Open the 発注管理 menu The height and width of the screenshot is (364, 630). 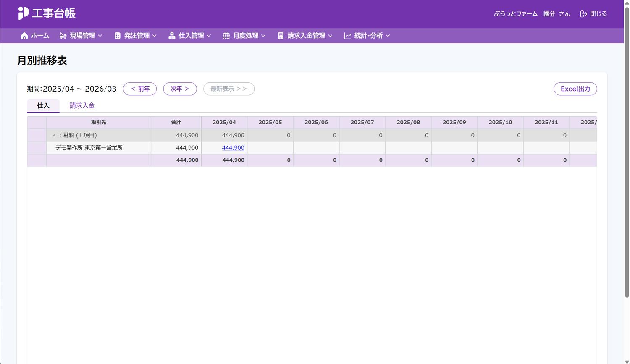tap(135, 36)
